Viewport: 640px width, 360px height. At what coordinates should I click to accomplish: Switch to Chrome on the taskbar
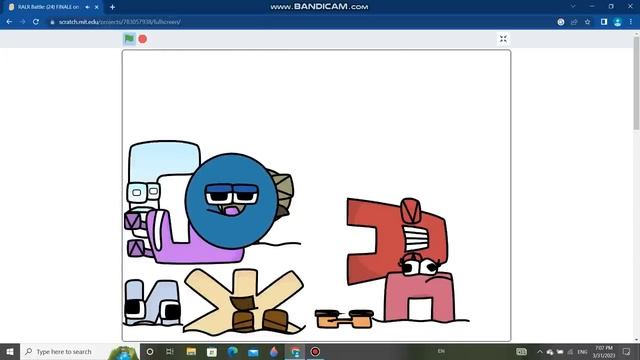pos(295,351)
